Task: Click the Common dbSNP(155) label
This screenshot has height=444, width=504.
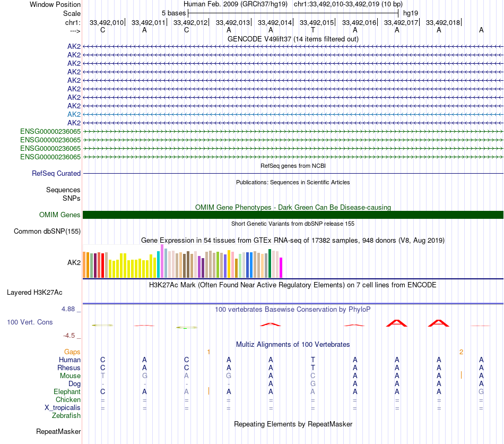Action: point(47,232)
